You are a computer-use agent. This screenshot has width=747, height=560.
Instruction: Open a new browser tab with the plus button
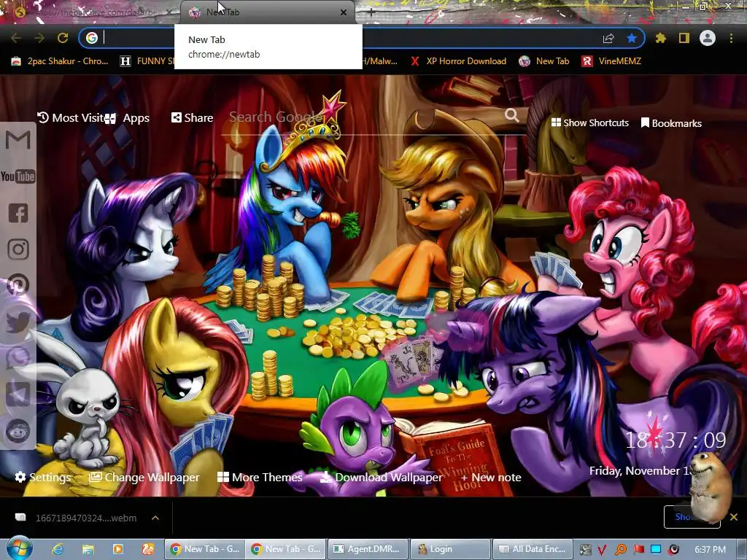371,12
